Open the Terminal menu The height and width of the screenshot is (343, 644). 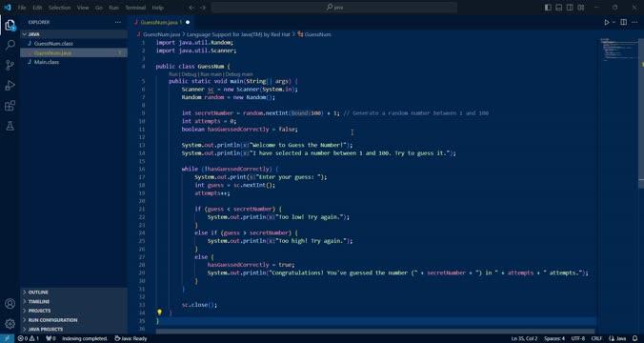(x=135, y=8)
